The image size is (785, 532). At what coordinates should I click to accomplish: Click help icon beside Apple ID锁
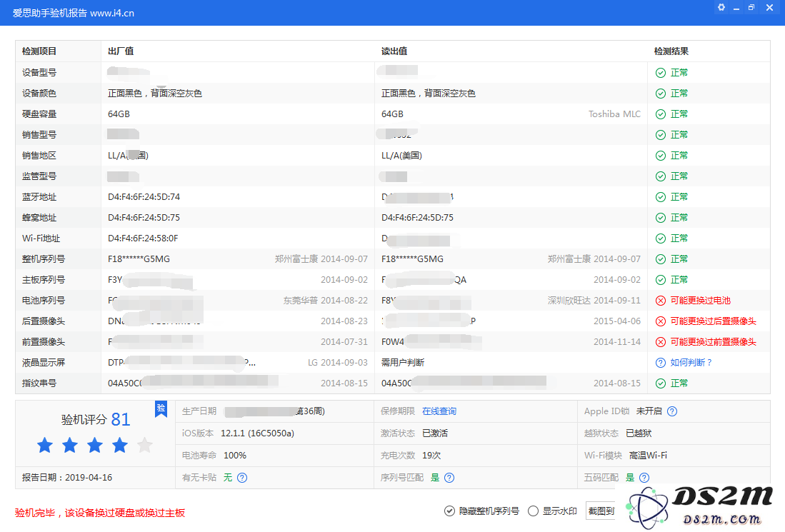tap(672, 411)
